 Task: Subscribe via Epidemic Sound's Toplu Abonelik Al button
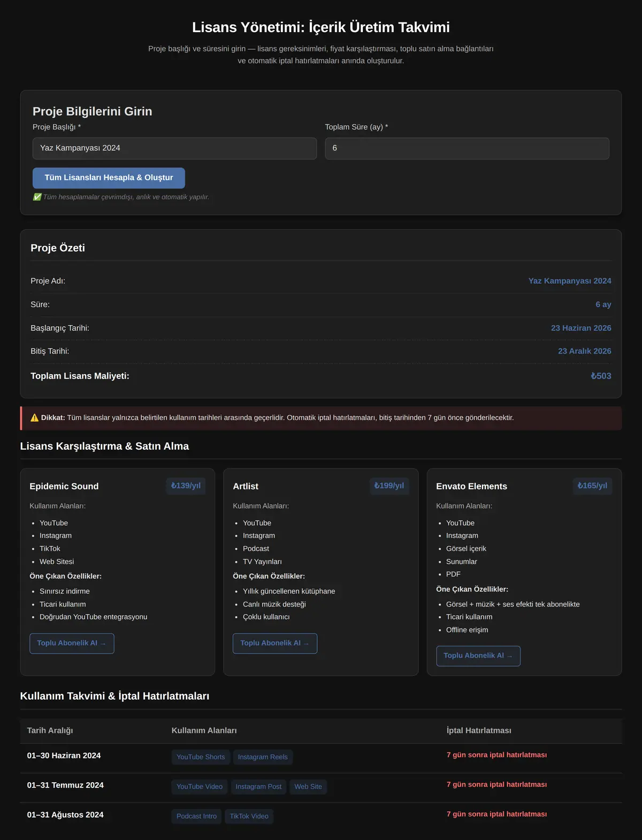pos(72,643)
